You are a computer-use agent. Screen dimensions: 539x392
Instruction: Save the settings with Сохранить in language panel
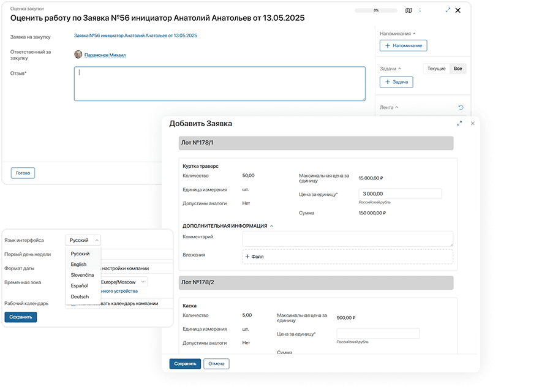tap(21, 317)
